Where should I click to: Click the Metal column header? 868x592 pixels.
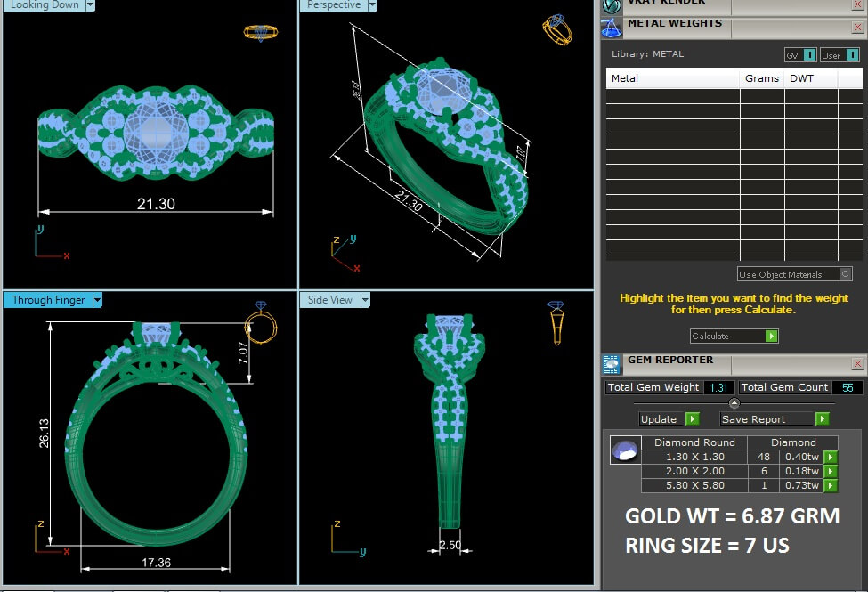coord(673,78)
